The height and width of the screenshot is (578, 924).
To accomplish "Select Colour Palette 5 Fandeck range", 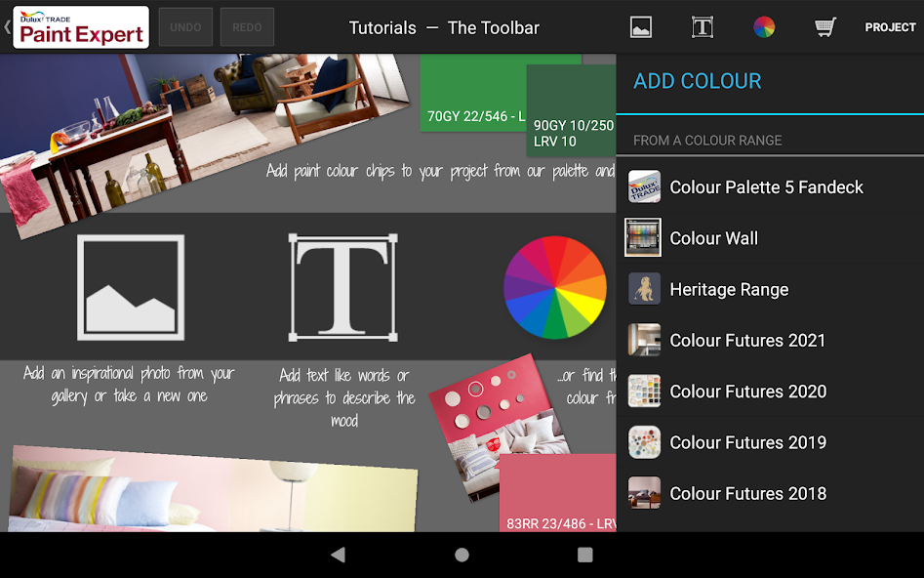I will [766, 187].
